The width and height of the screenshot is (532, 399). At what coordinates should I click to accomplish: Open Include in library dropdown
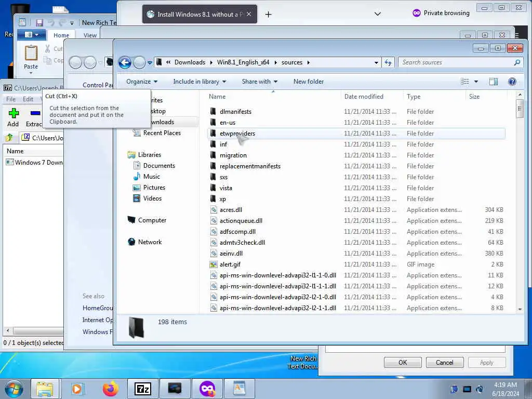(199, 82)
